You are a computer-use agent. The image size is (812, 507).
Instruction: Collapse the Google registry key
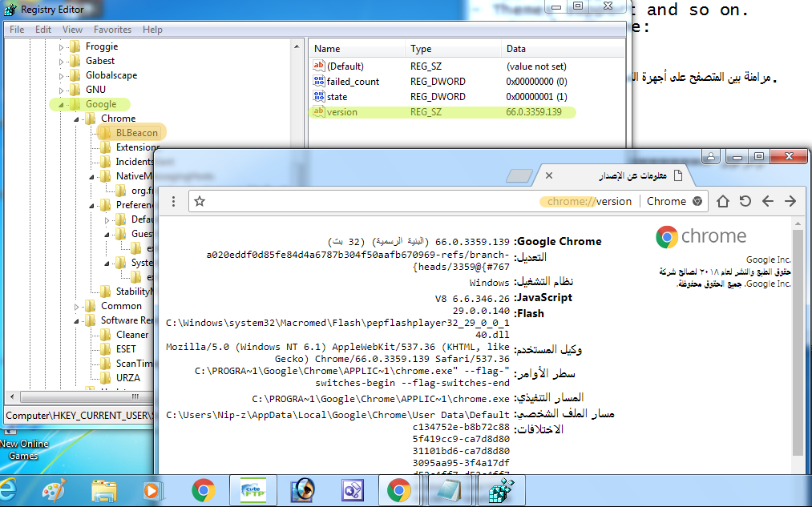[61, 105]
